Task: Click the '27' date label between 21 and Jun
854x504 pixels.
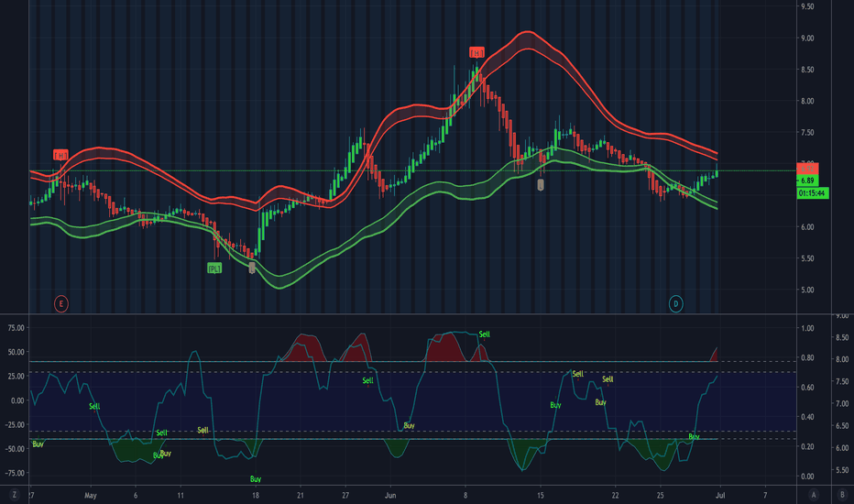Action: 345,495
